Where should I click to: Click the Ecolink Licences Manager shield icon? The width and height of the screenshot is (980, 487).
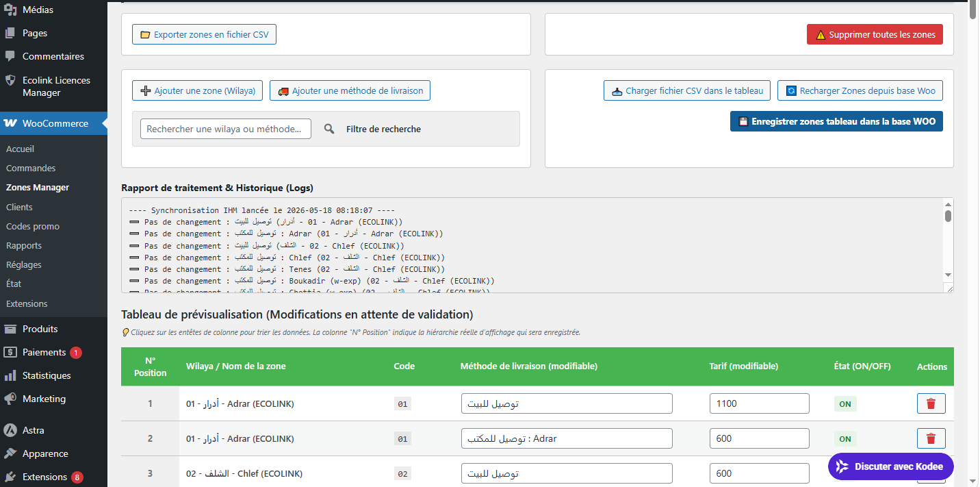[10, 80]
